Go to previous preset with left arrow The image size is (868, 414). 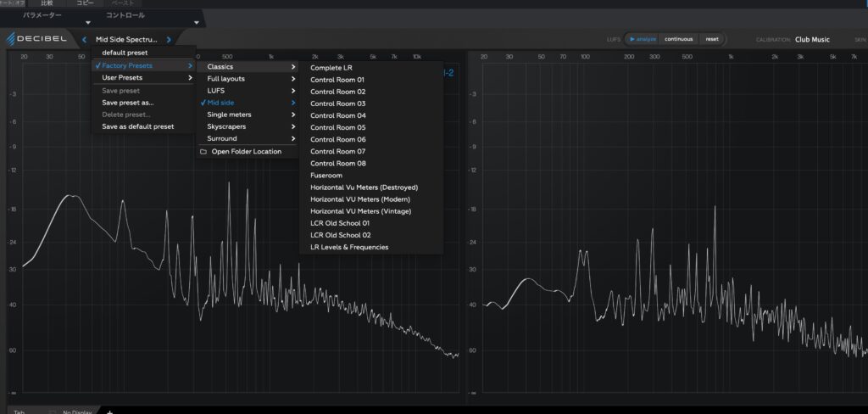(x=85, y=39)
